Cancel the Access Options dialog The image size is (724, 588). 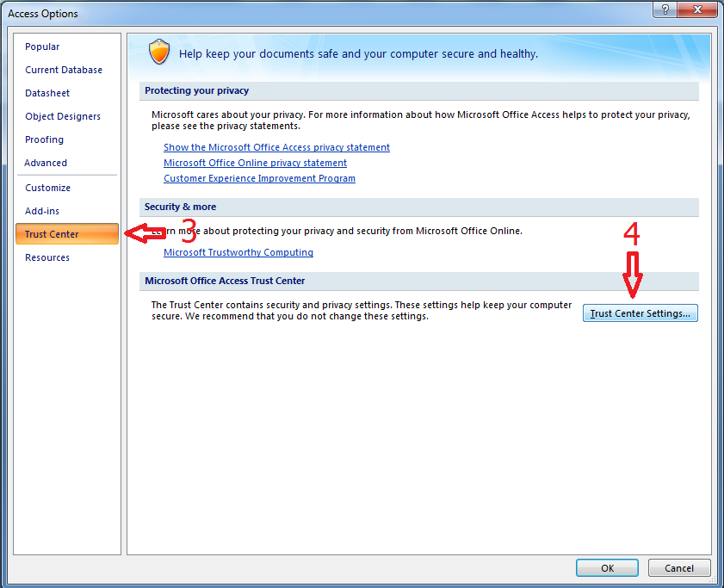point(678,568)
